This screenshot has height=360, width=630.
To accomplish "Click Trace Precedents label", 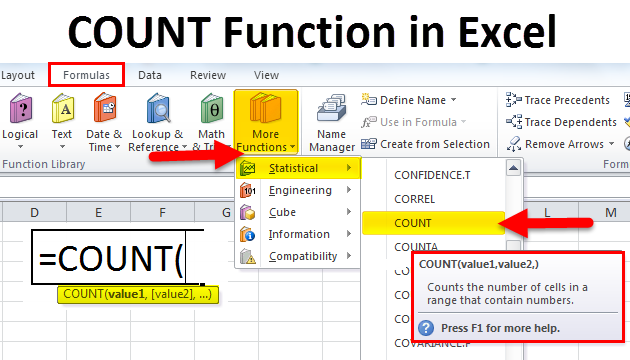I will 567,100.
